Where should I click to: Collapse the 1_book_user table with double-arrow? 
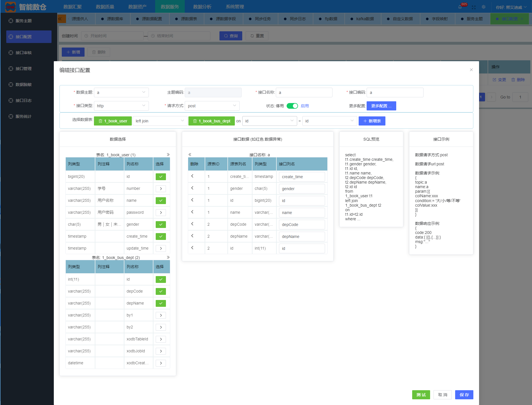click(x=168, y=155)
